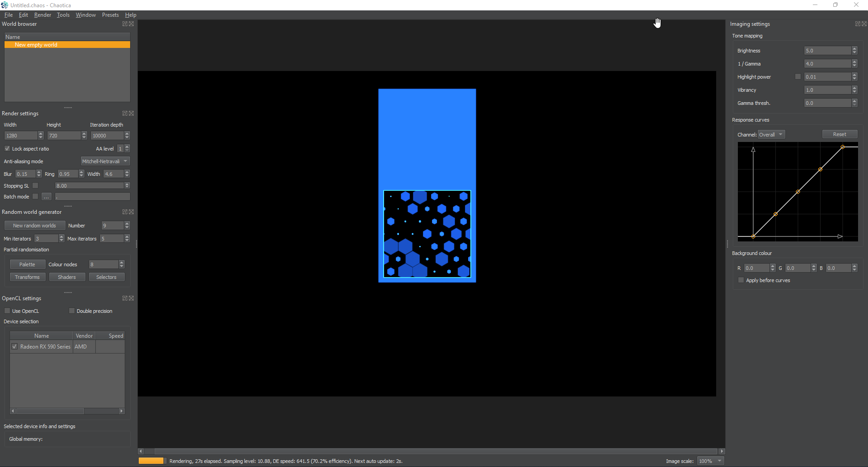
Task: Close the Imaging settings panel
Action: (864, 24)
